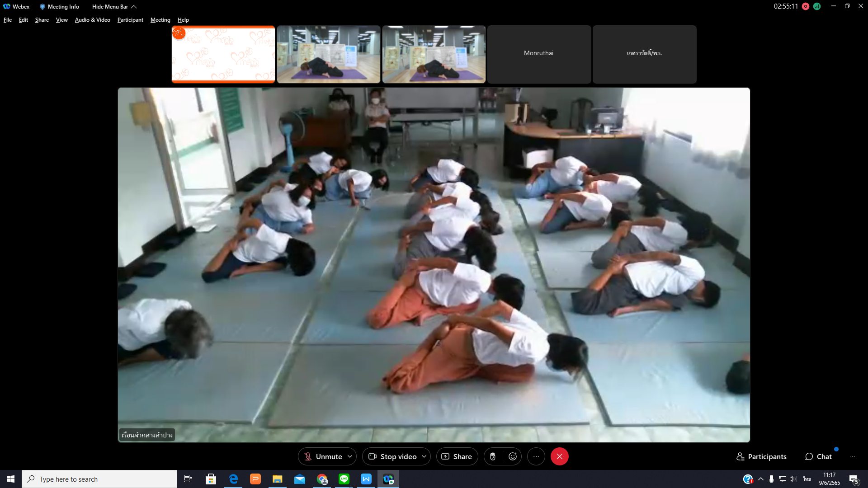Click the raise hand icon
This screenshot has width=868, height=488.
tap(493, 456)
